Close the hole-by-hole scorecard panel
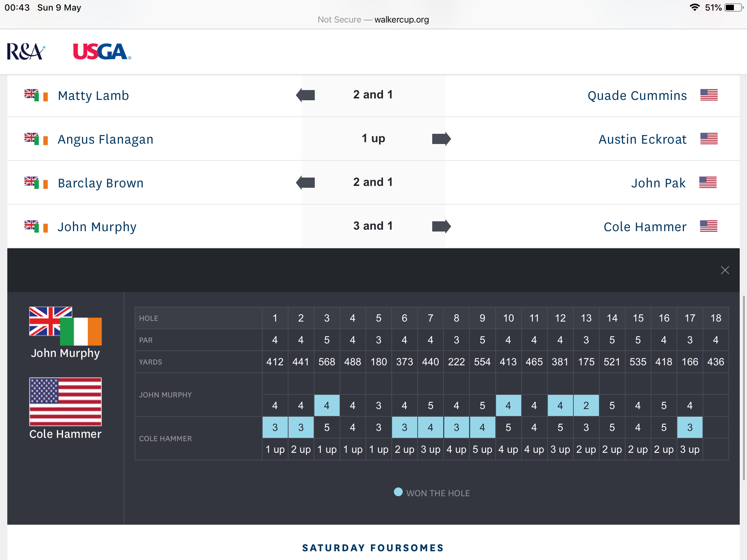747x560 pixels. coord(725,270)
